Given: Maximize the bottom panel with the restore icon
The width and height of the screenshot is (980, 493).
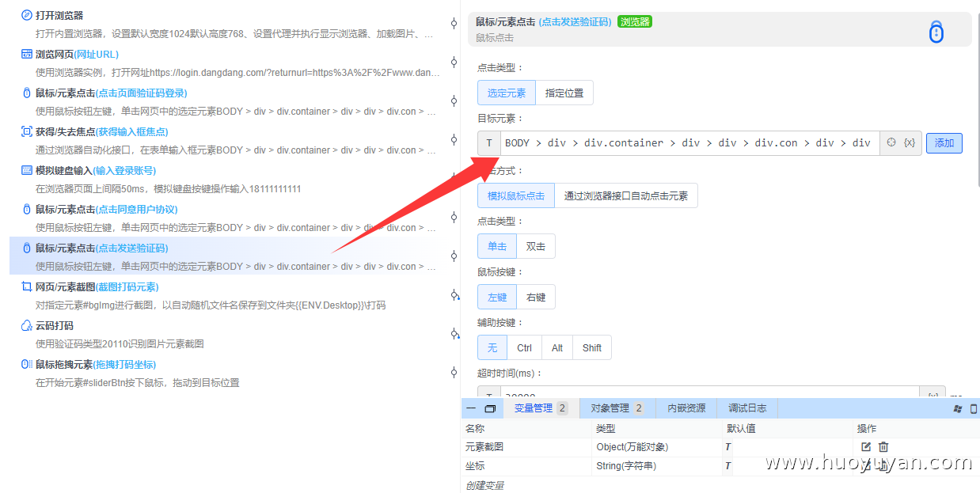Looking at the screenshot, I should click(x=490, y=408).
